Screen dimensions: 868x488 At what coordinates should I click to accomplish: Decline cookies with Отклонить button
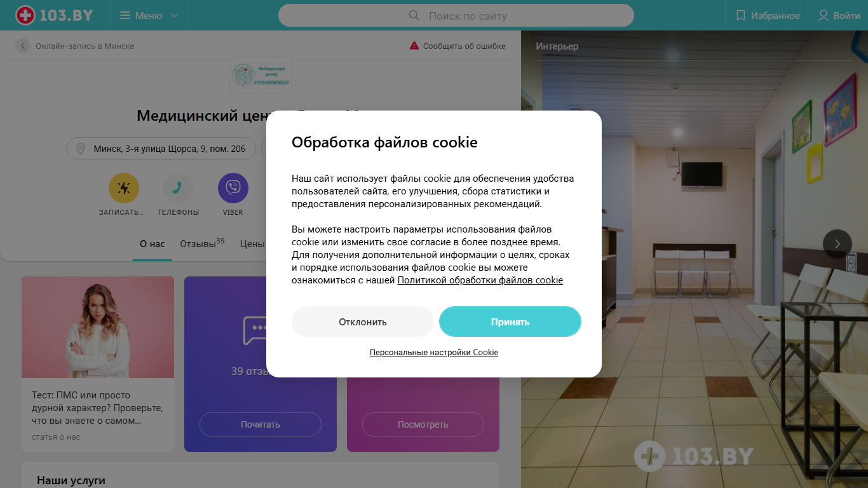[x=363, y=322]
